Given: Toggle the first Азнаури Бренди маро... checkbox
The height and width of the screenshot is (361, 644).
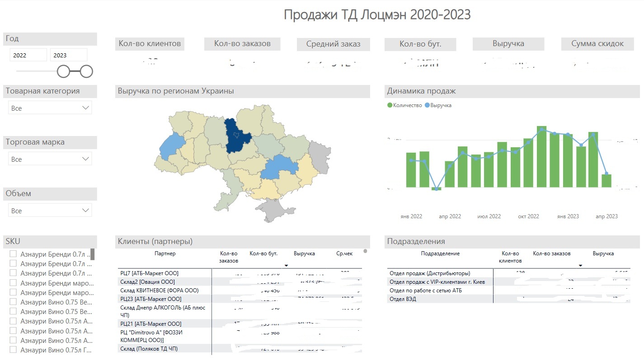Looking at the screenshot, I should tap(13, 283).
